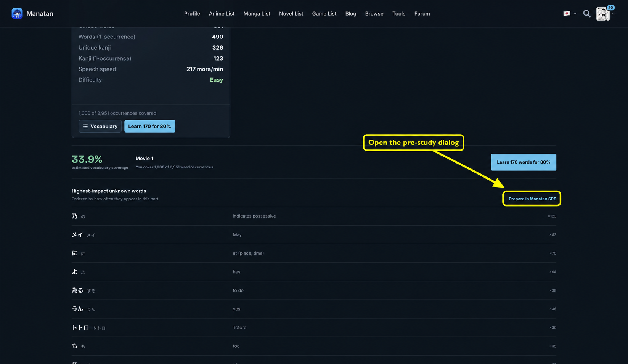Expand the account menu chevron
The height and width of the screenshot is (364, 628).
(x=614, y=14)
